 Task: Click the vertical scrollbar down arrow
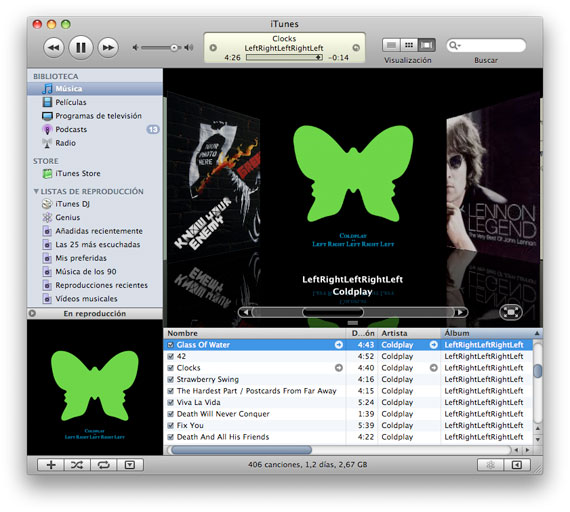[x=538, y=439]
